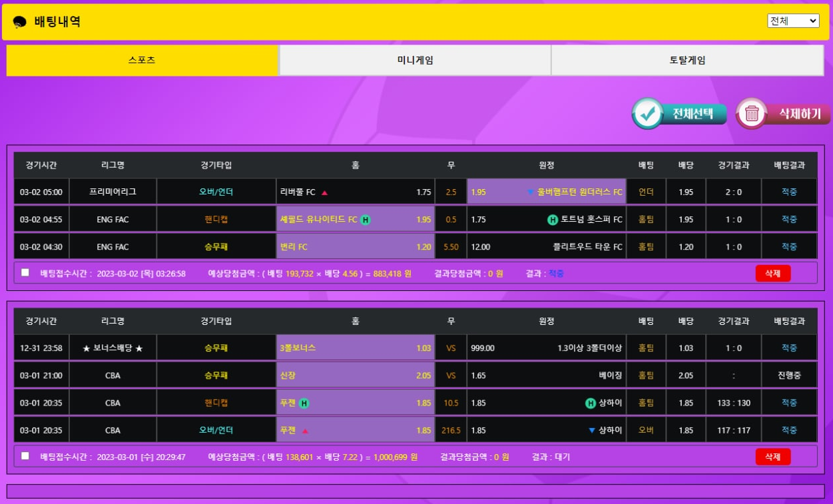The image size is (833, 504).
Task: Open the 토탈게임 tab
Action: (687, 61)
